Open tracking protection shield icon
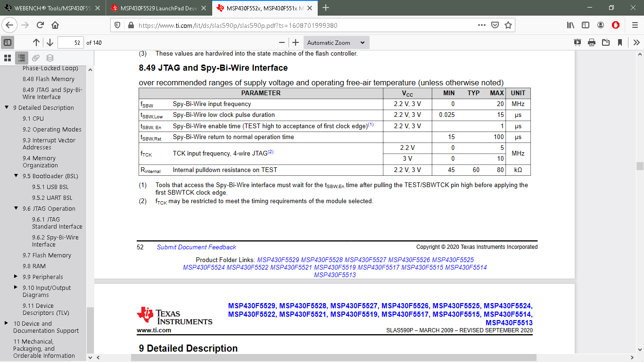The width and height of the screenshot is (644, 362). [x=118, y=25]
